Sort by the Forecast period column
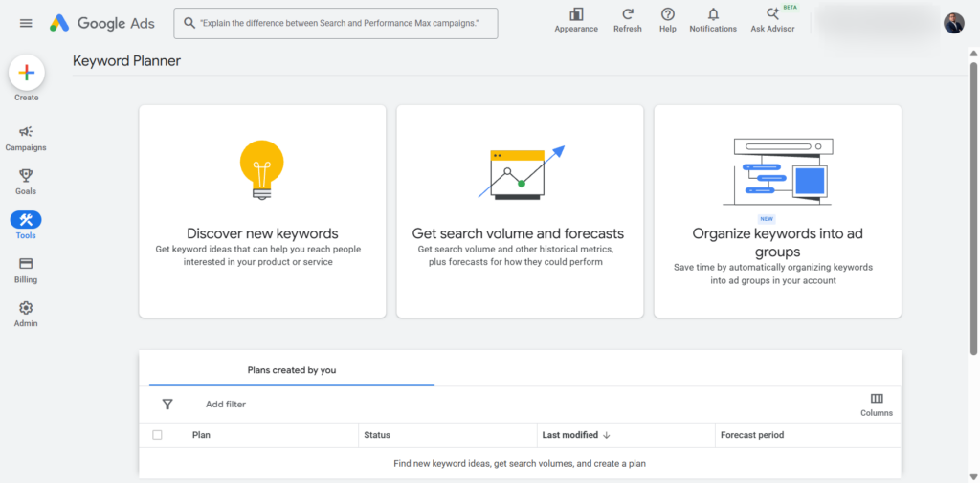The image size is (980, 483). (x=752, y=435)
